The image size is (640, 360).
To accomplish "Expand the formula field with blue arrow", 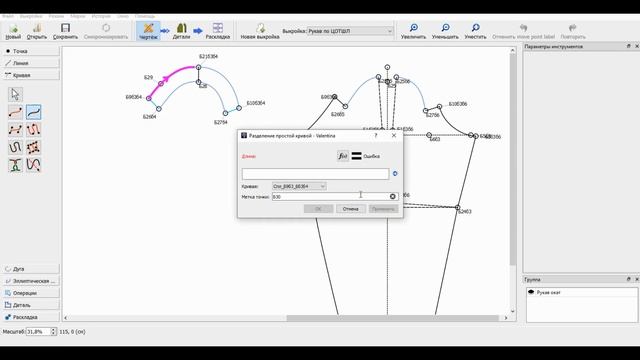I will 395,173.
